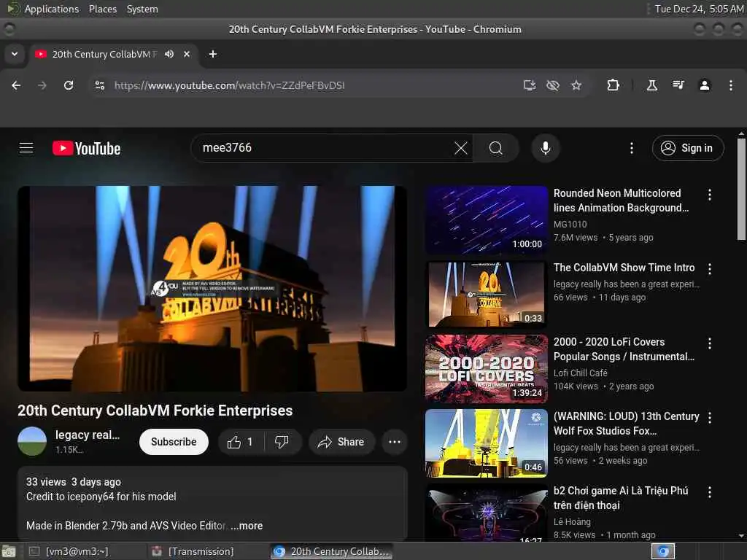
Task: Open the media controls icon in toolbar
Action: (678, 85)
